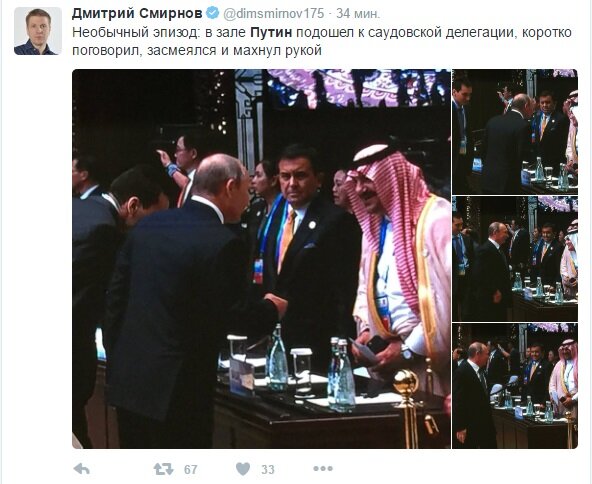This screenshot has height=484, width=592.
Task: Open the top right thumbnail photo
Action: [515, 132]
